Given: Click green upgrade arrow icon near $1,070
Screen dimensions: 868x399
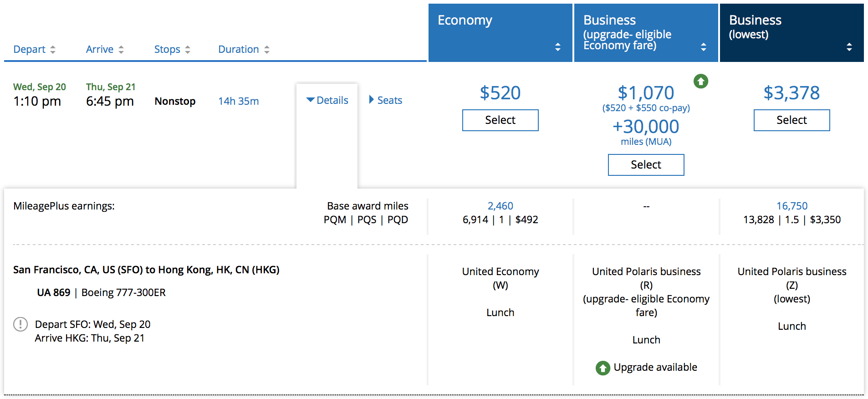Looking at the screenshot, I should tap(701, 82).
